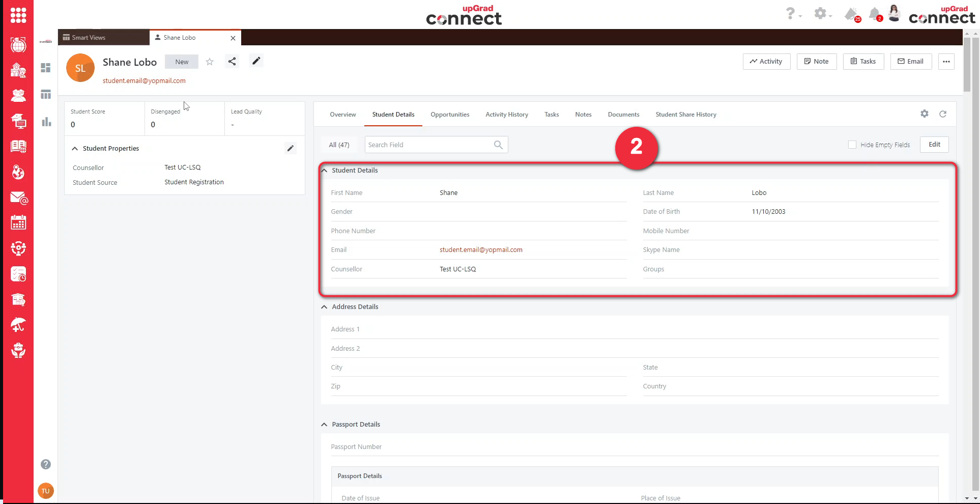This screenshot has height=504, width=980.
Task: Click the share icon beside student name
Action: (232, 62)
